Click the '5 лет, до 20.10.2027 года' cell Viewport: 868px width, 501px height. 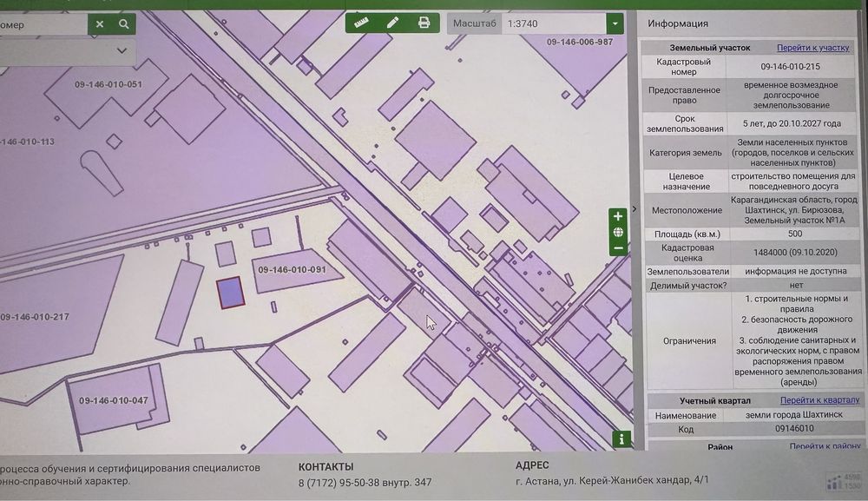tap(792, 123)
